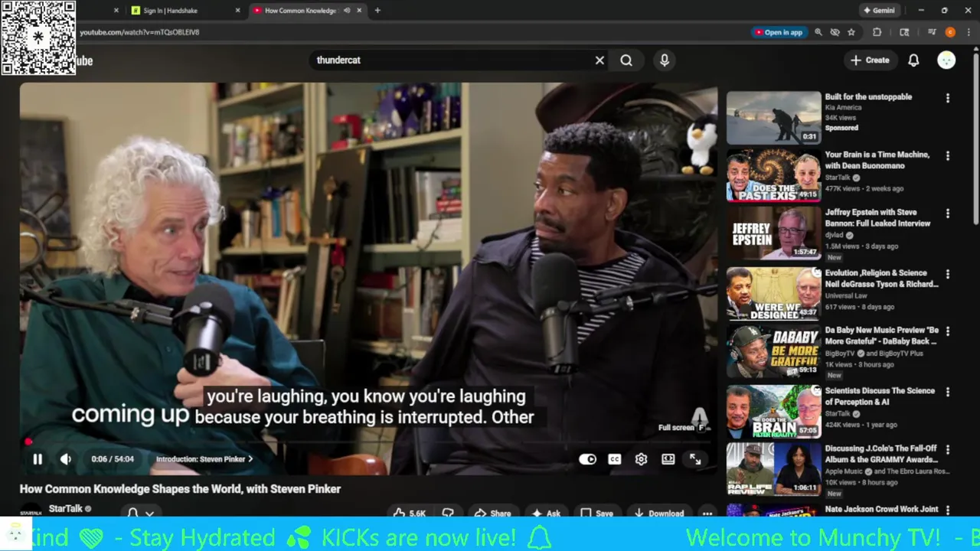Click the 'BigBoyTV' channel name
980x551 pixels.
(x=840, y=353)
